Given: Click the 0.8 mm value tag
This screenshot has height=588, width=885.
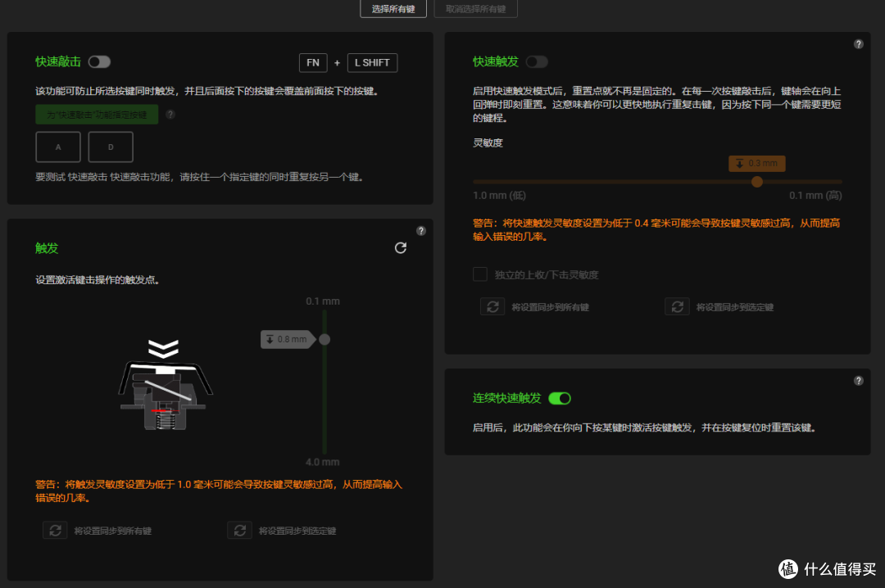Looking at the screenshot, I should pos(288,339).
